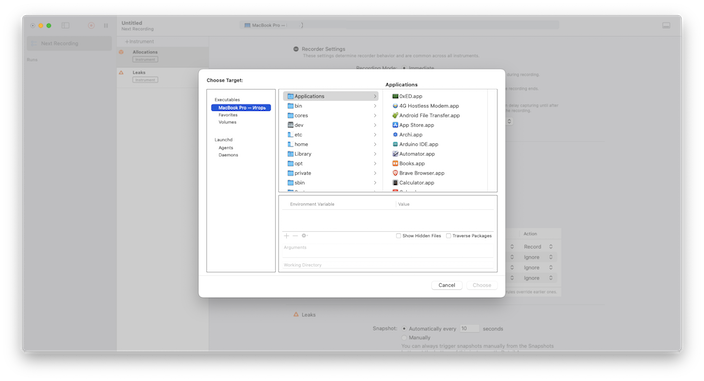The height and width of the screenshot is (381, 704).
Task: Click the Environment Variable column header
Action: coord(312,204)
